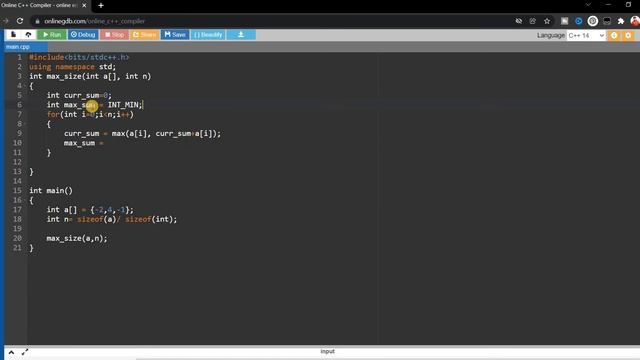Click on 'max_size(a,n);' call on line 20

pyautogui.click(x=77, y=238)
